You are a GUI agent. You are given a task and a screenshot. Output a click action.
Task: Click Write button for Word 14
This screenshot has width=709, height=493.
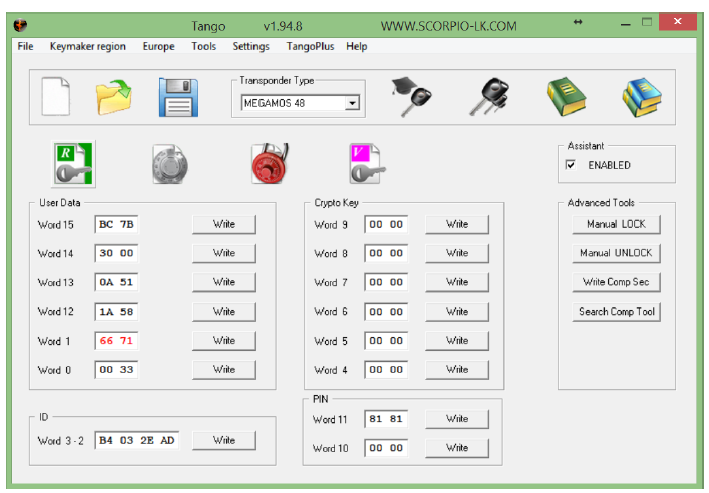click(x=224, y=253)
